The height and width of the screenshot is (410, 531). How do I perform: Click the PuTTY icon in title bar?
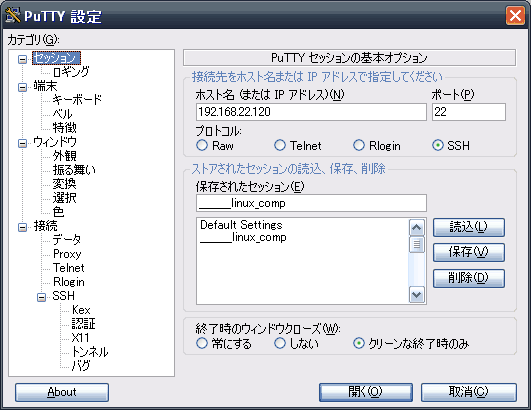(x=13, y=16)
